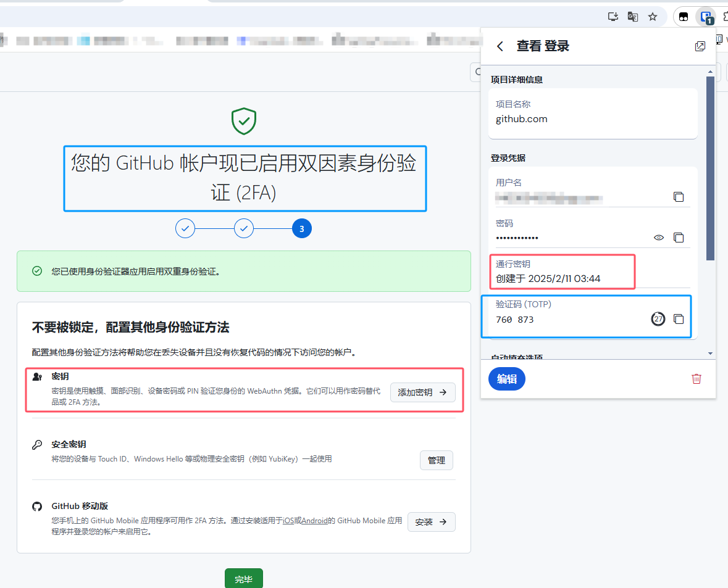
Task: Delete this login item with trash icon
Action: coord(696,379)
